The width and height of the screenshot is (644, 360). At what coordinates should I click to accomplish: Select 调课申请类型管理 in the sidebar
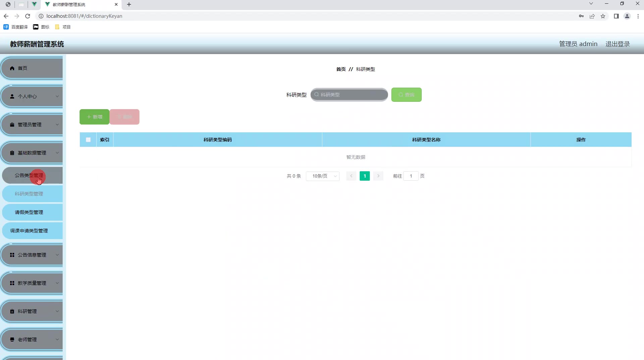[x=32, y=231]
